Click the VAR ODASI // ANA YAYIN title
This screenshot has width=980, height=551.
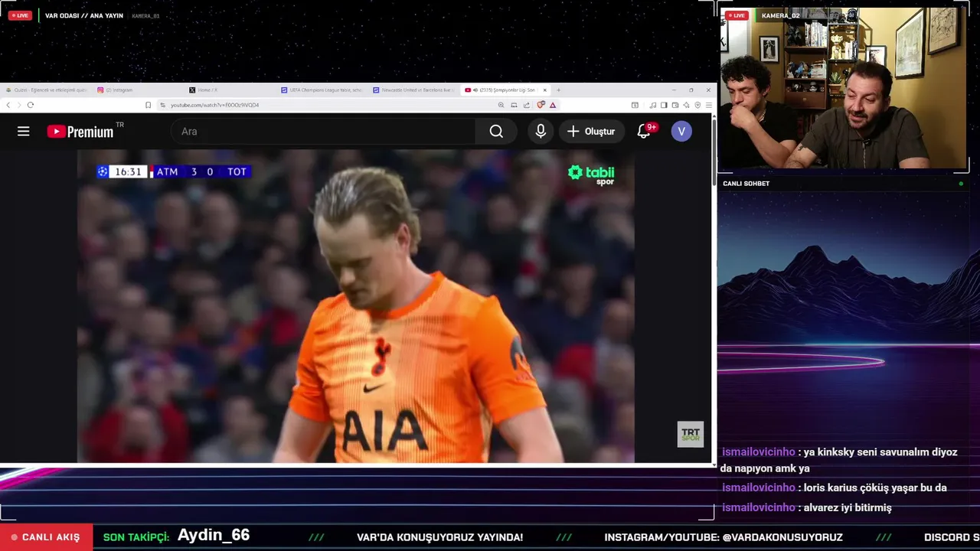[x=84, y=15]
